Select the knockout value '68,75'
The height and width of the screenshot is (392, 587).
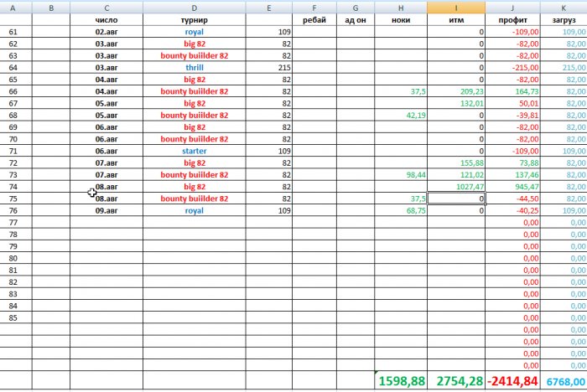point(401,210)
